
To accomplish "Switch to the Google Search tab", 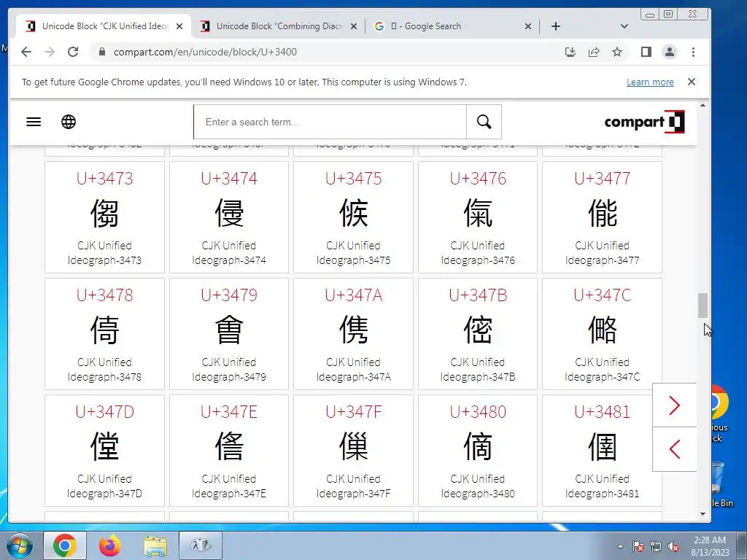I will [452, 26].
